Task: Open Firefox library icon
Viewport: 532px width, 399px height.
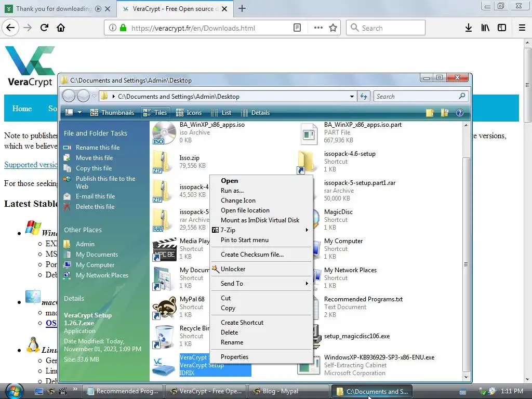Action: (485, 28)
